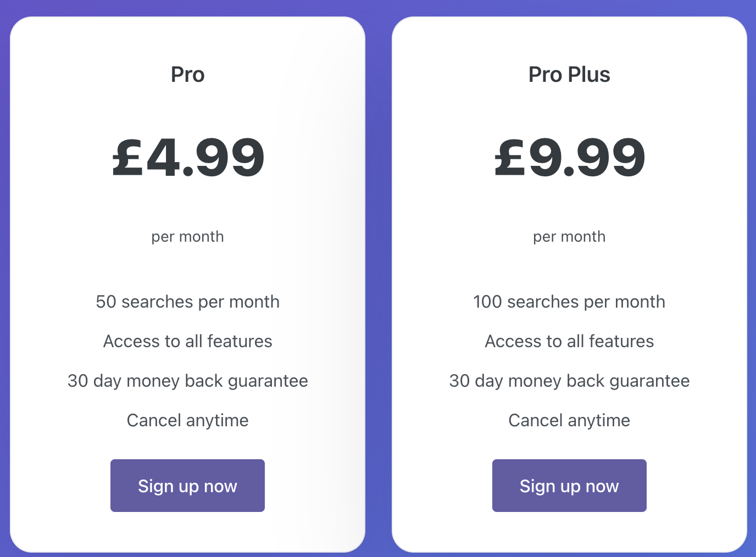Click Pro's 30 day money back guarantee
Screen dimensions: 756x557
point(187,381)
